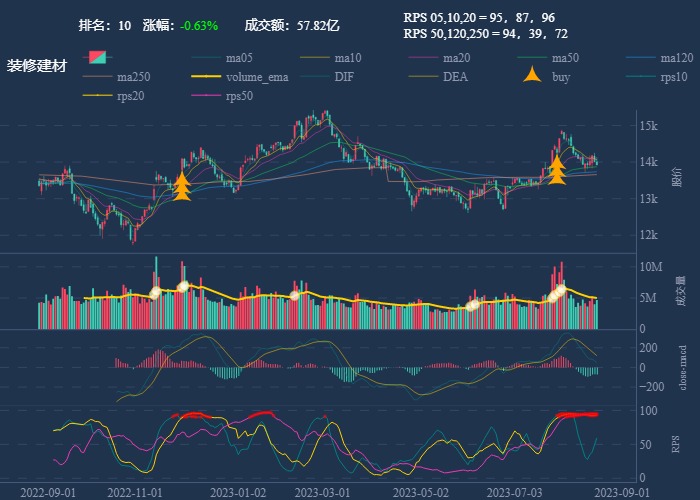Click the rps20 yellow line legend icon

click(99, 96)
